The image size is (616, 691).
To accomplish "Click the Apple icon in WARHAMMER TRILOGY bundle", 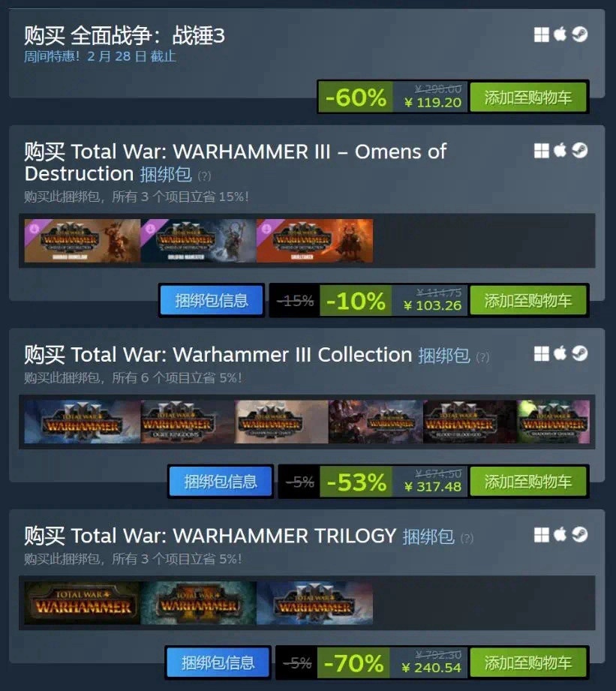I will click(560, 534).
